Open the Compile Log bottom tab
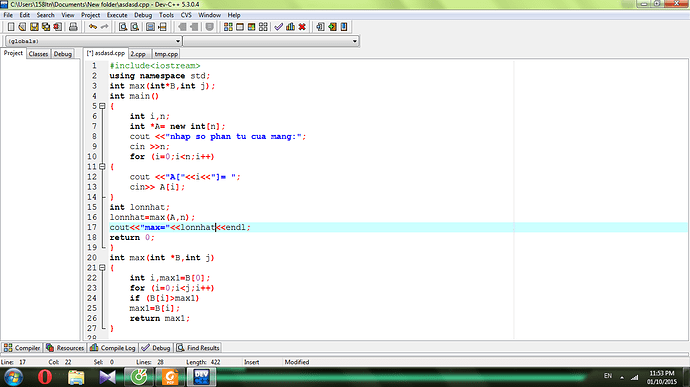 [x=113, y=348]
